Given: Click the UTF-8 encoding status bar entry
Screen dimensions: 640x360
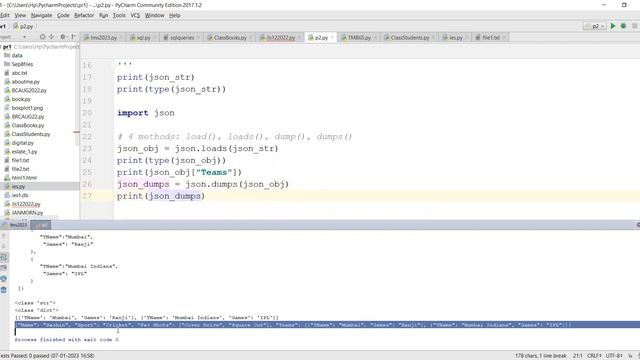Looking at the screenshot, I should [x=614, y=356].
